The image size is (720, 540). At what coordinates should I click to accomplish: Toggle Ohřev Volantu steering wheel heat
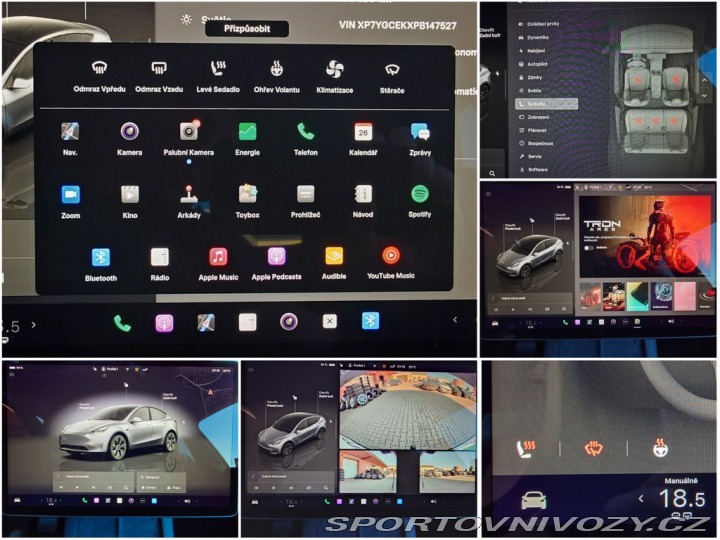pos(276,68)
